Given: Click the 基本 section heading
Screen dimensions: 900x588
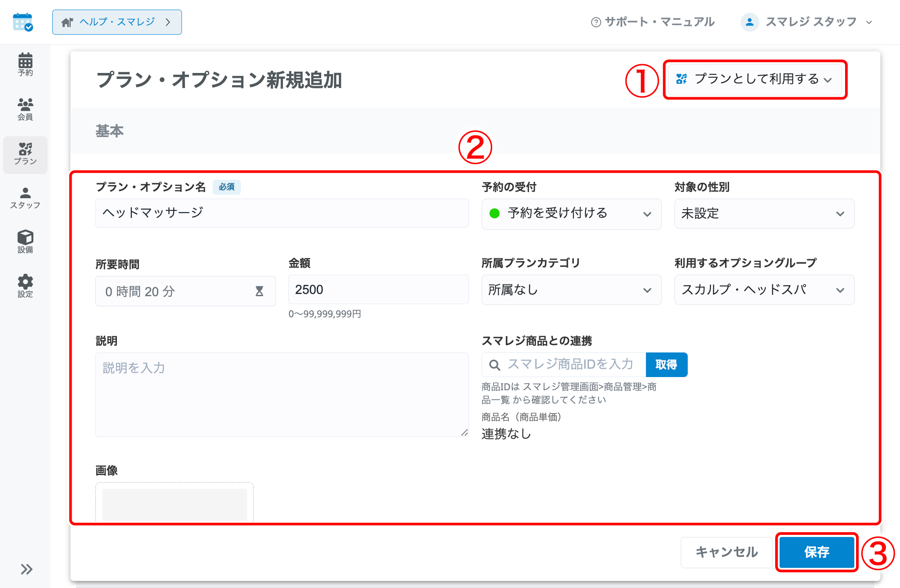Looking at the screenshot, I should (x=109, y=131).
